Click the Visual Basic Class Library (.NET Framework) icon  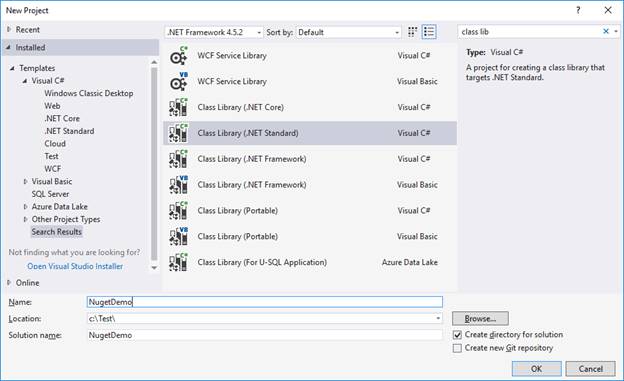tap(178, 185)
